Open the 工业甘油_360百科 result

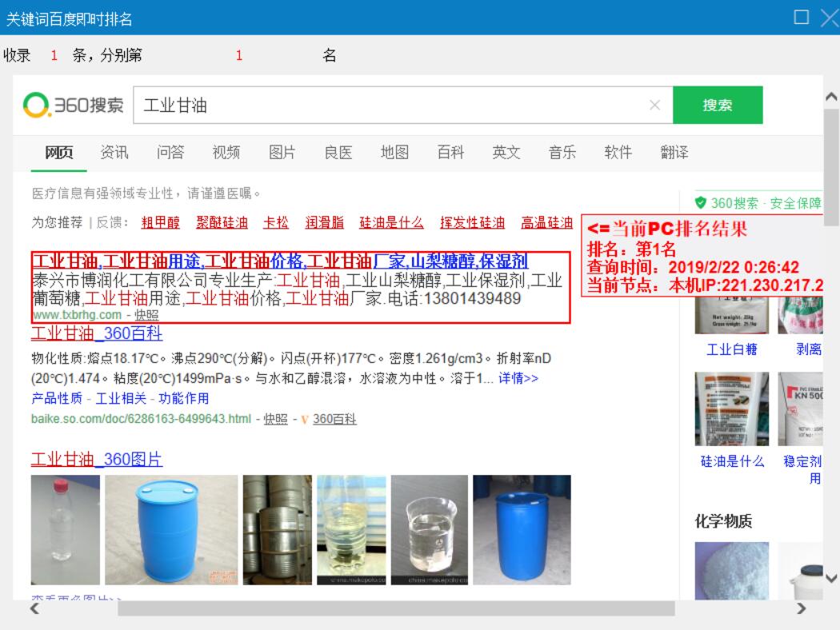[x=97, y=333]
